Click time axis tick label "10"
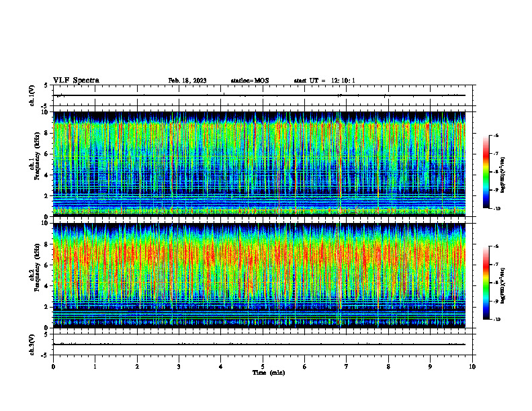Screen dimensions: 532x411 pos(472,367)
